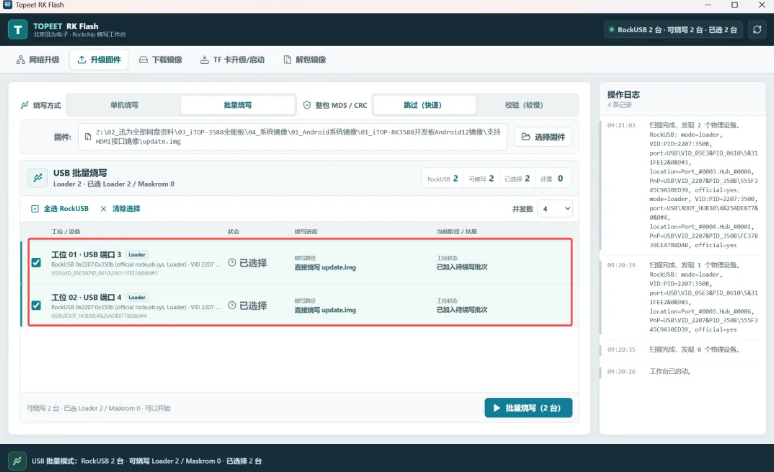Click the TOPEET T logo icon
The height and width of the screenshot is (472, 774).
pyautogui.click(x=18, y=30)
